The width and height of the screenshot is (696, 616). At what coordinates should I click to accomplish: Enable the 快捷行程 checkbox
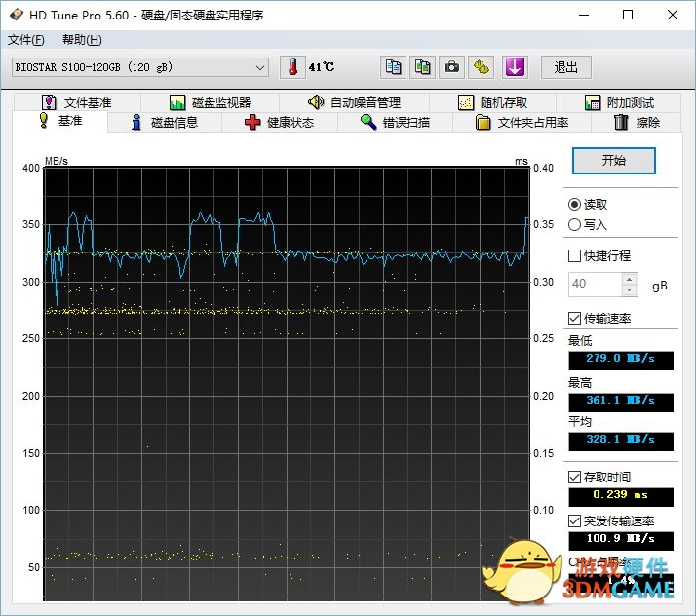coord(575,256)
